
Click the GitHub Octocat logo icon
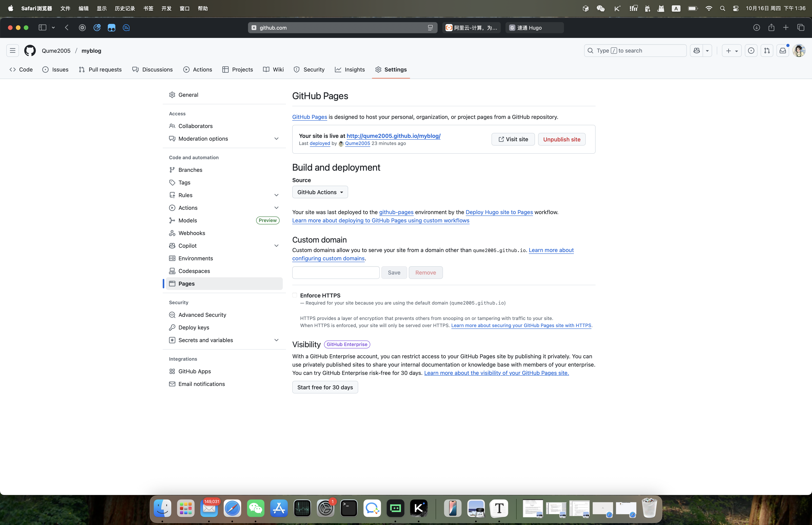[30, 50]
